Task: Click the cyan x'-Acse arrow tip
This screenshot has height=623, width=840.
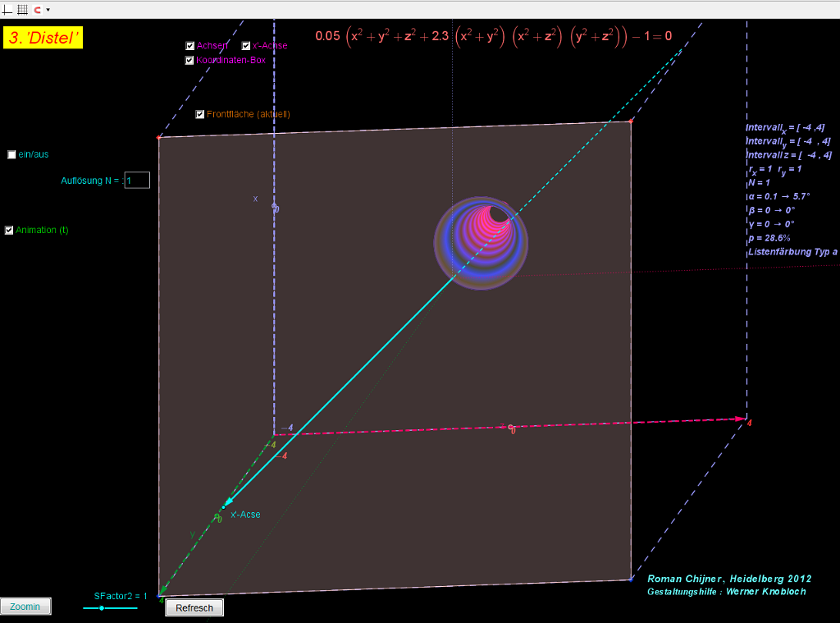Action: [x=225, y=505]
